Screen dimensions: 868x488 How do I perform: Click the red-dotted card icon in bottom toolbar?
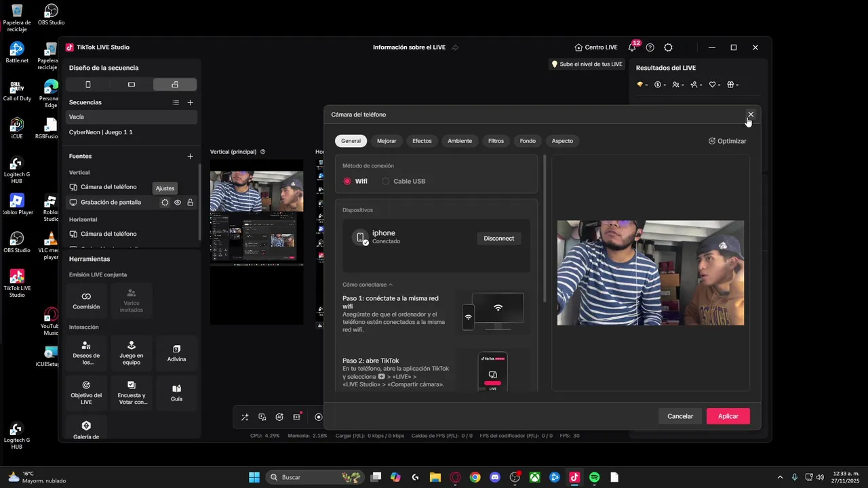coord(297,417)
